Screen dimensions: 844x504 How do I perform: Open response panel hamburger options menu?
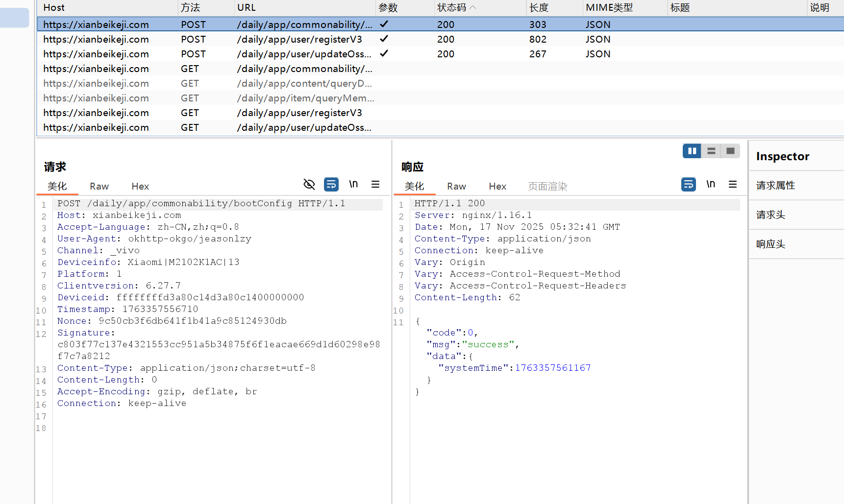pos(733,184)
